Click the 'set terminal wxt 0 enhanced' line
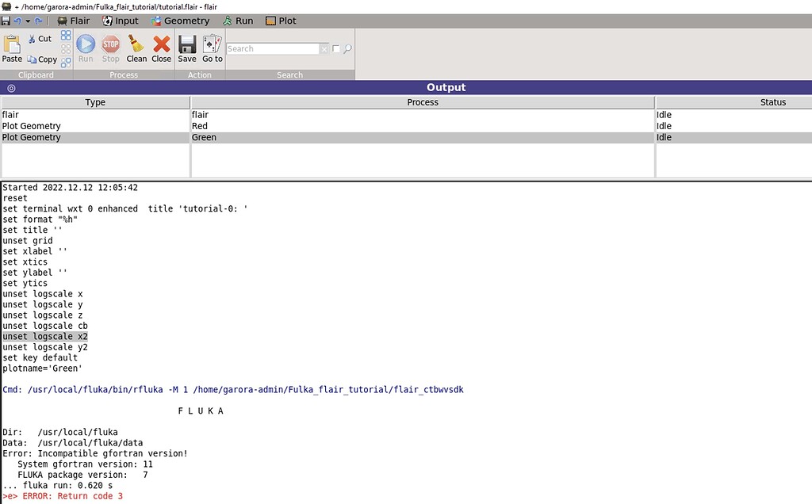Image resolution: width=812 pixels, height=504 pixels. pyautogui.click(x=125, y=208)
